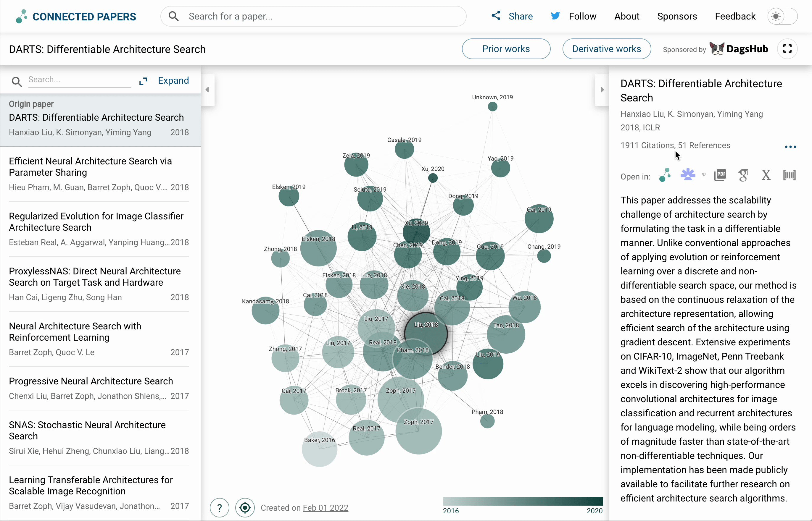The image size is (812, 521).
Task: Open paper in Google Scholar
Action: point(743,175)
